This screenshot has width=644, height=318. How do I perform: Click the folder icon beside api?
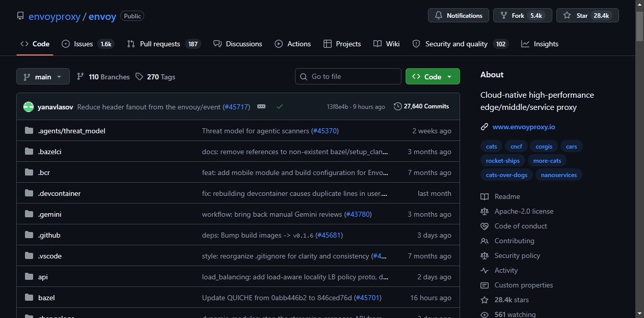coord(29,277)
